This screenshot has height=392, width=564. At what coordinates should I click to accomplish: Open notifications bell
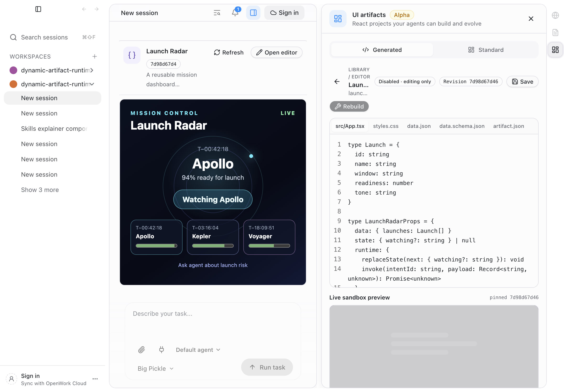pos(235,12)
